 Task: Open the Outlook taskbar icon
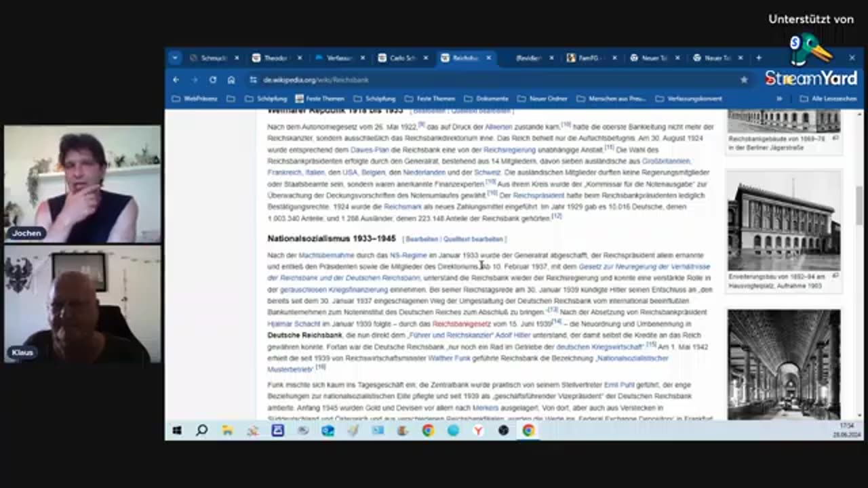[328, 430]
